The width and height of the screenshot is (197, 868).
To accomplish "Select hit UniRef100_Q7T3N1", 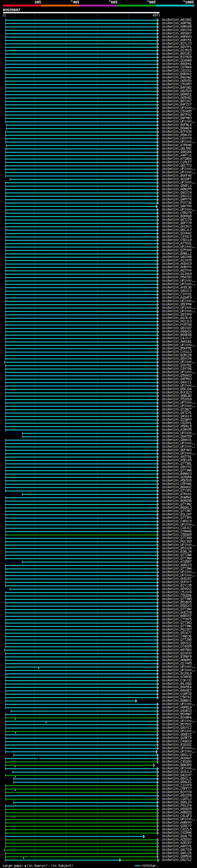I will tap(177, 464).
